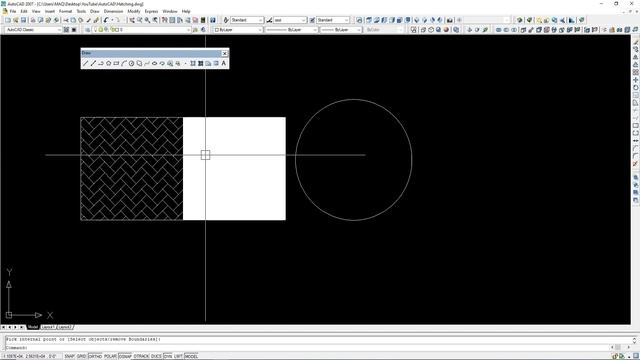
Task: Open the table style Standard dropdown
Action: (x=333, y=20)
